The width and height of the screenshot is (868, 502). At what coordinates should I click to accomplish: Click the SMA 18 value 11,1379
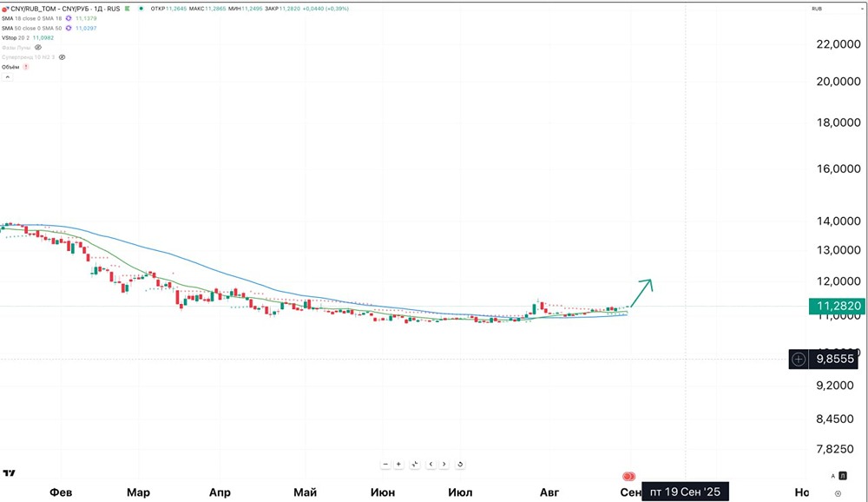click(86, 18)
